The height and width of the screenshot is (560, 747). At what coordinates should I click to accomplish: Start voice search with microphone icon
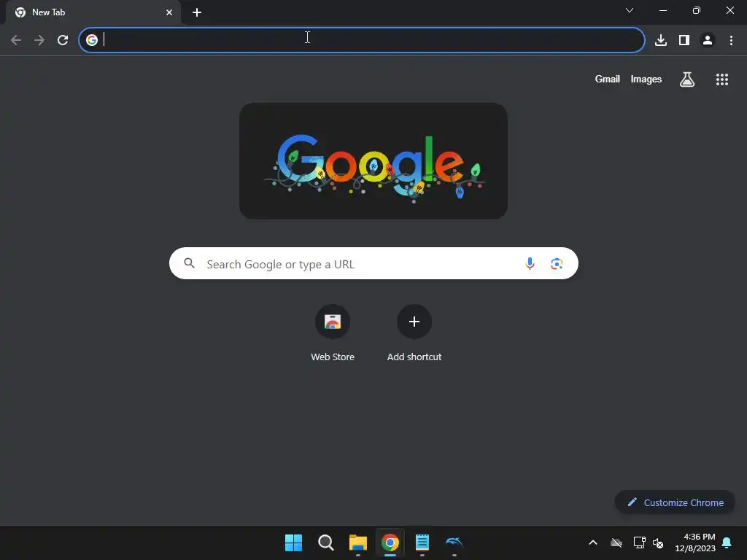pyautogui.click(x=530, y=263)
